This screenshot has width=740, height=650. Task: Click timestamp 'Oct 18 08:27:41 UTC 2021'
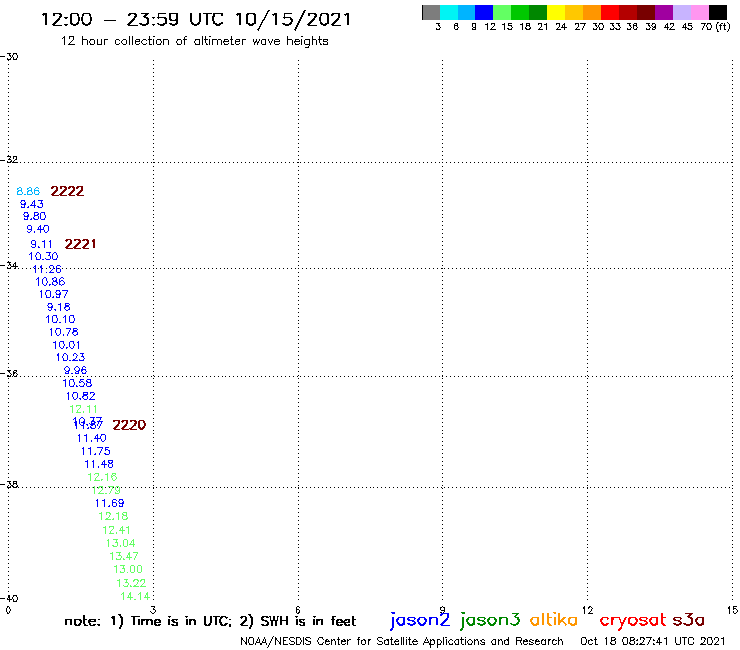pos(652,641)
